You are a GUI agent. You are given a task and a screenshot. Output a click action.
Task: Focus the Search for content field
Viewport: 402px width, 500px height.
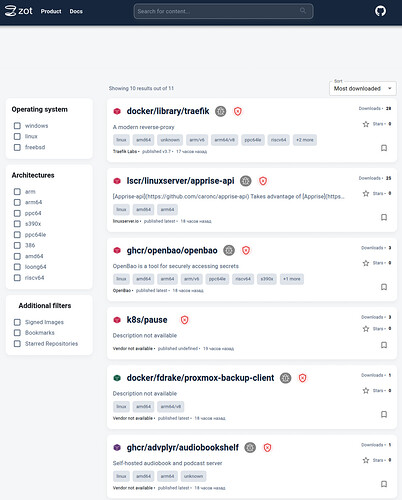click(223, 11)
